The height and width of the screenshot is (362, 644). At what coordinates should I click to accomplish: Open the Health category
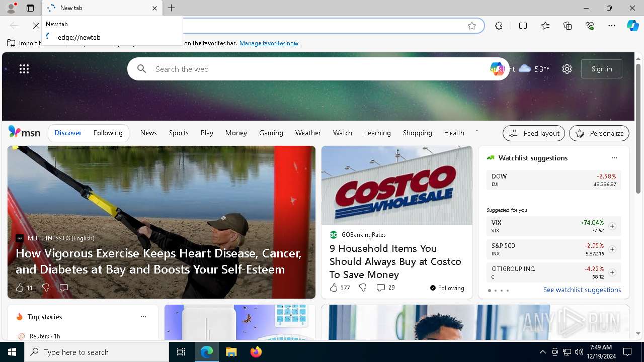pos(454,133)
